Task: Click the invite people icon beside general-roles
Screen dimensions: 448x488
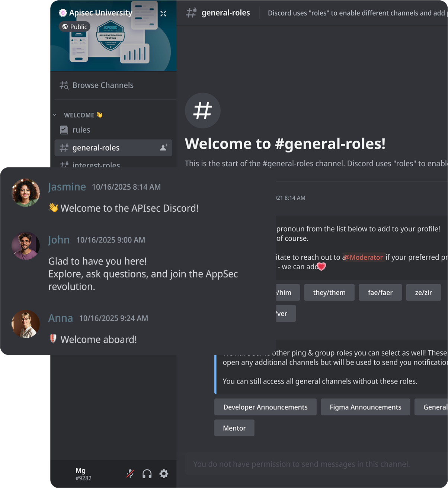Action: coord(164,148)
